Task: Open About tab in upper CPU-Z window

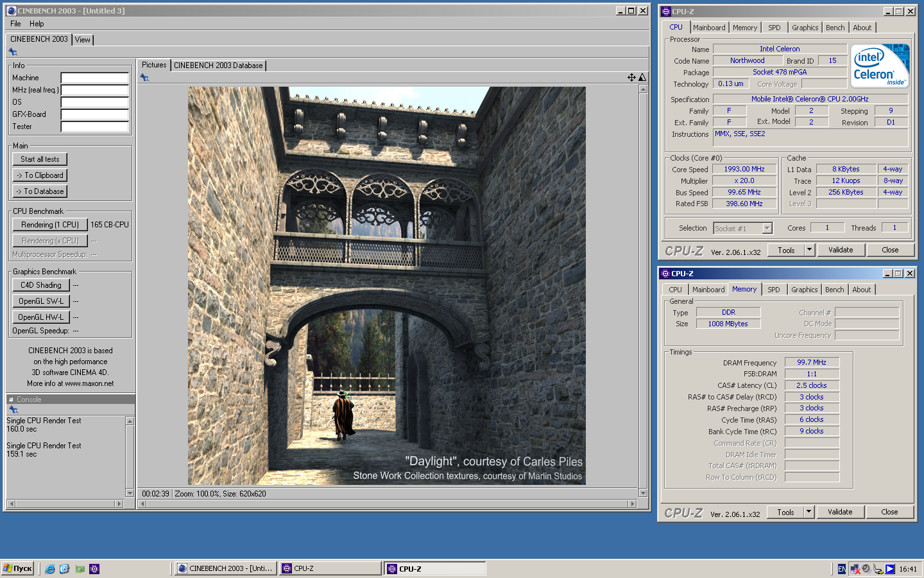Action: click(x=862, y=28)
